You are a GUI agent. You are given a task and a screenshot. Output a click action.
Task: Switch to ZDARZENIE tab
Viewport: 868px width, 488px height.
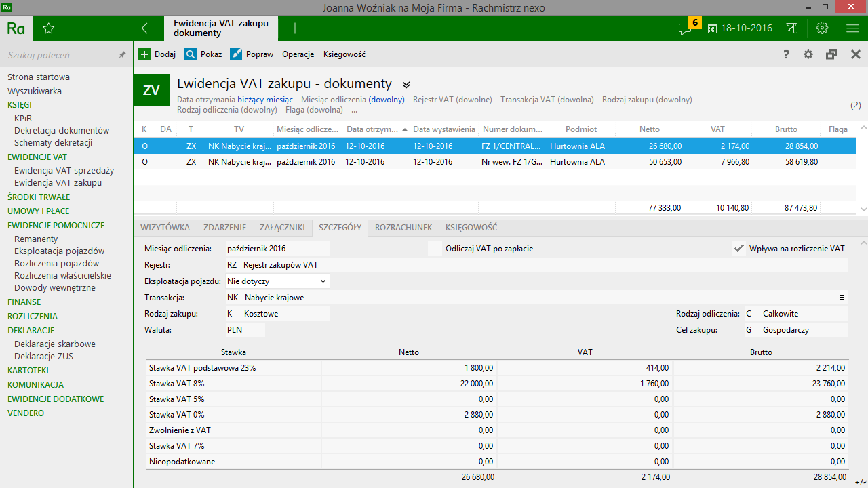point(224,228)
